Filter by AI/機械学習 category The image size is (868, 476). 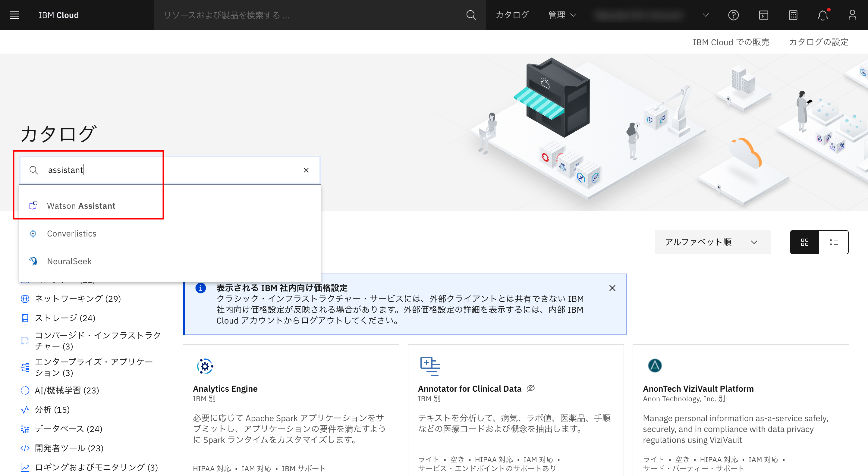click(x=67, y=390)
